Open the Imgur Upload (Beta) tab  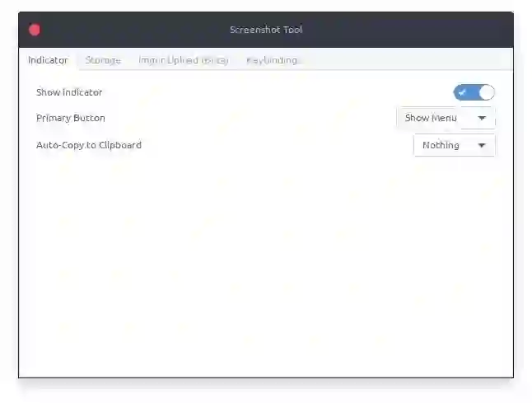coord(183,60)
